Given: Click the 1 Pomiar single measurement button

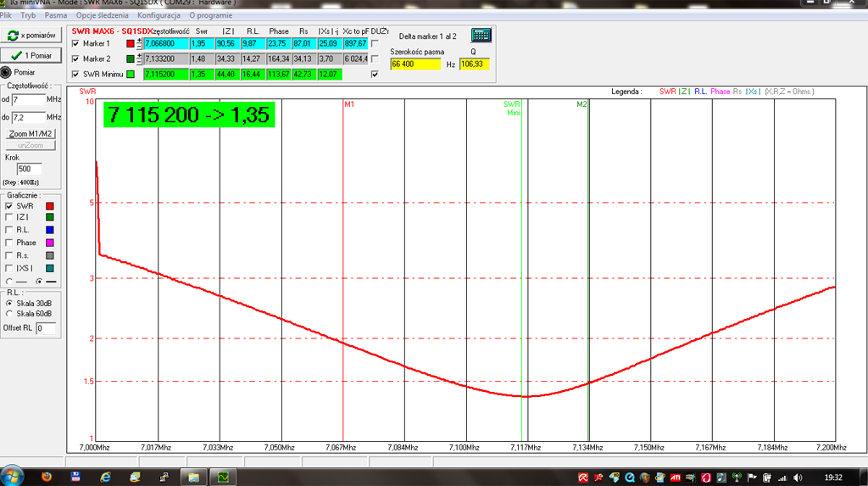Looking at the screenshot, I should [x=31, y=55].
